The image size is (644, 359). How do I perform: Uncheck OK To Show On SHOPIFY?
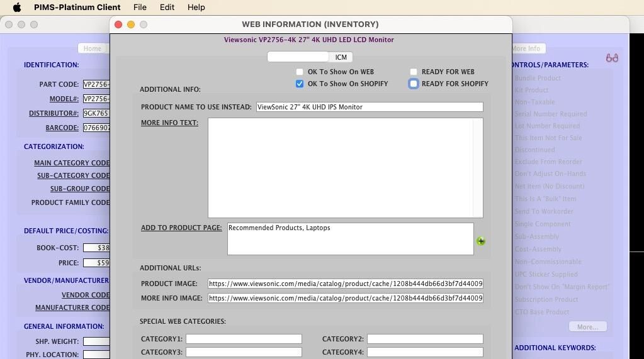(x=300, y=84)
